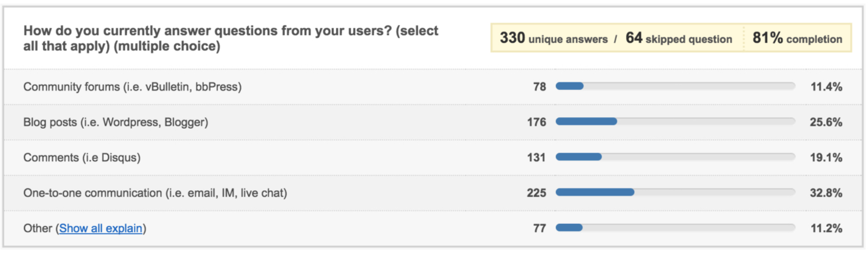The image size is (868, 254).
Task: Open the Show all explain link
Action: [x=101, y=228]
